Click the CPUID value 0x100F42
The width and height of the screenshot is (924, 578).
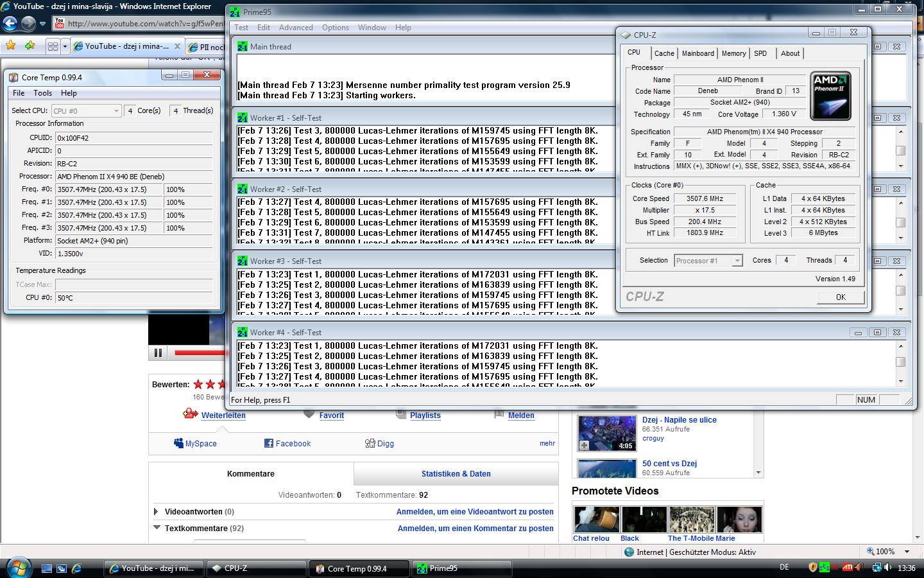click(x=133, y=138)
